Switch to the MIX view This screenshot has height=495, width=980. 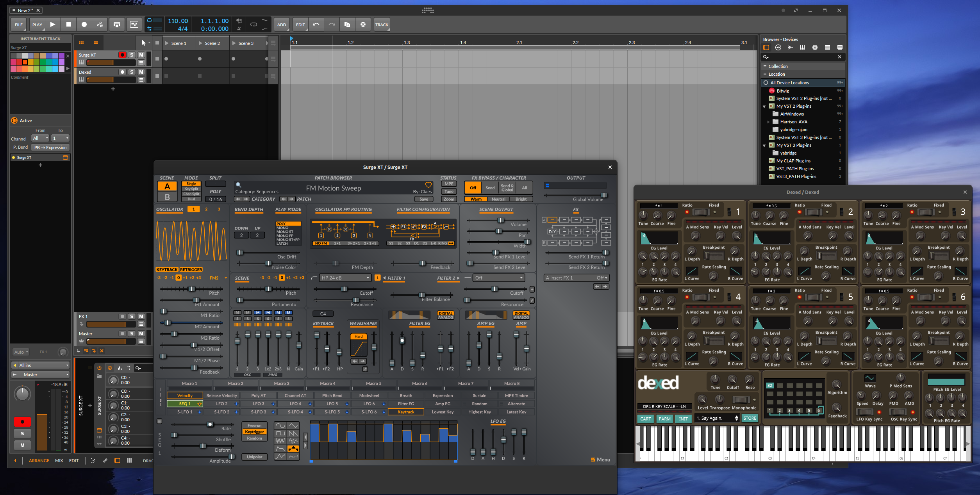[x=59, y=461]
